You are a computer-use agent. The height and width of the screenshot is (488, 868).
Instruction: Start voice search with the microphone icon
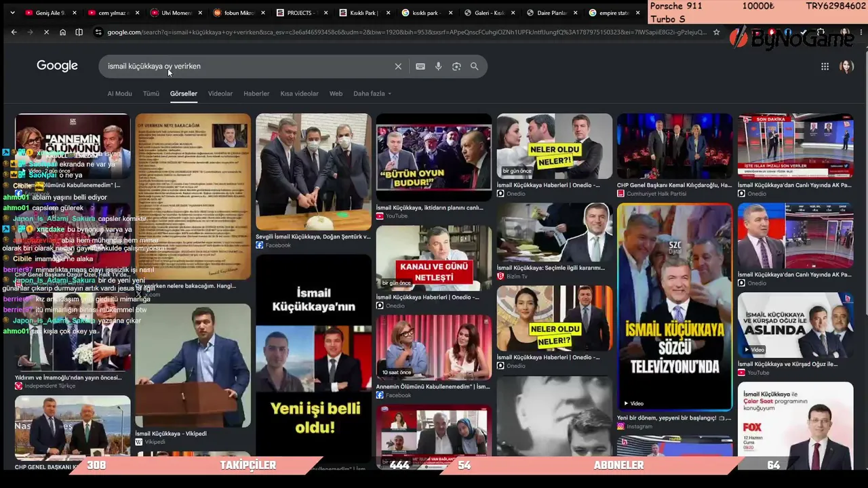click(x=438, y=66)
